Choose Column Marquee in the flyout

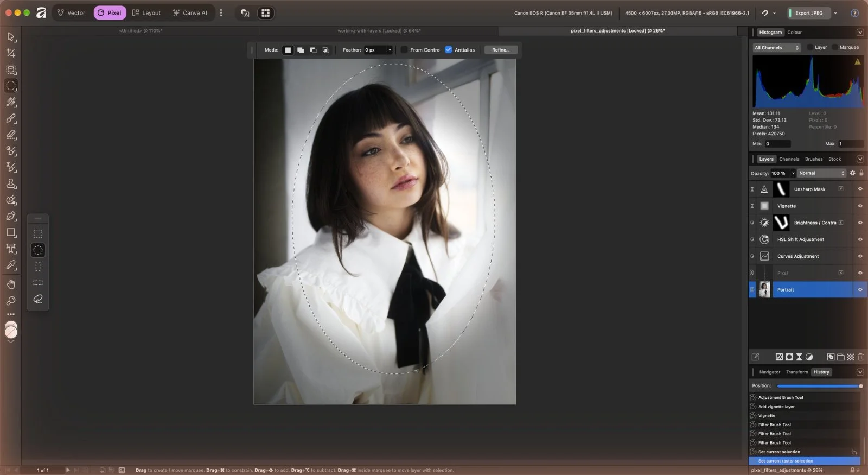38,267
